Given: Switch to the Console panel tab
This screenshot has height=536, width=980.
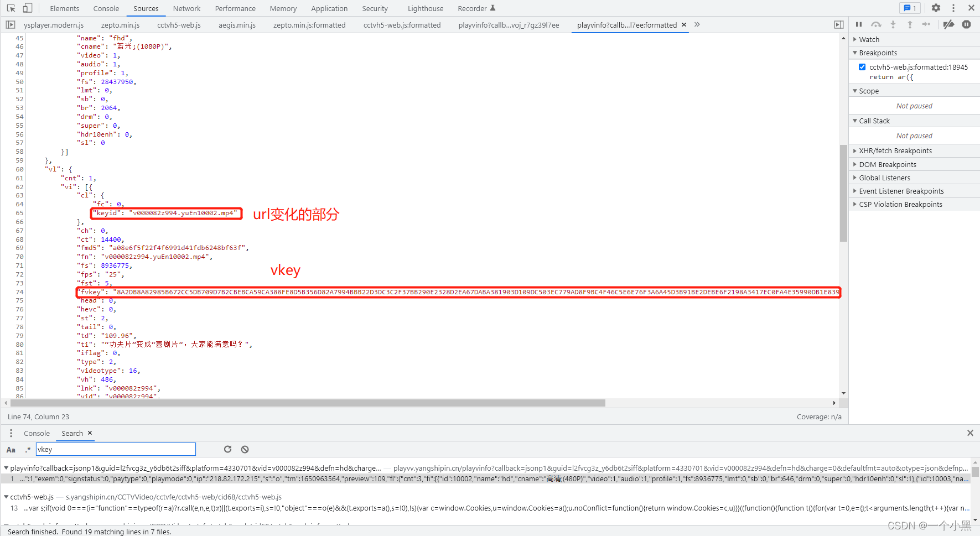Looking at the screenshot, I should tap(106, 8).
